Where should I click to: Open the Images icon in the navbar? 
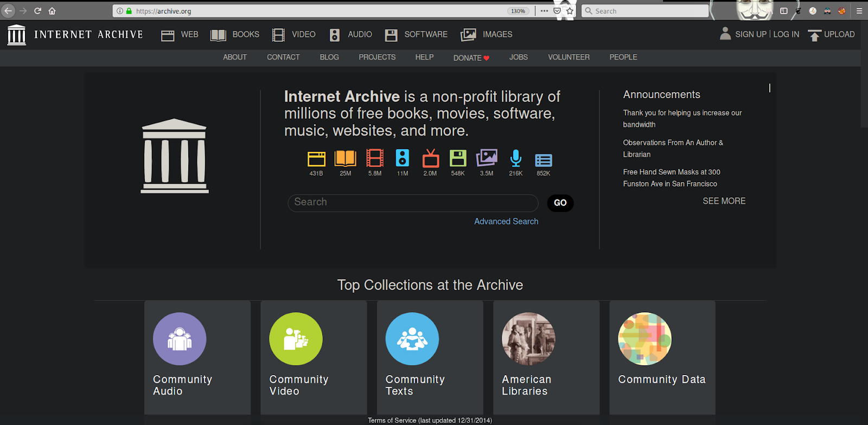coord(468,35)
